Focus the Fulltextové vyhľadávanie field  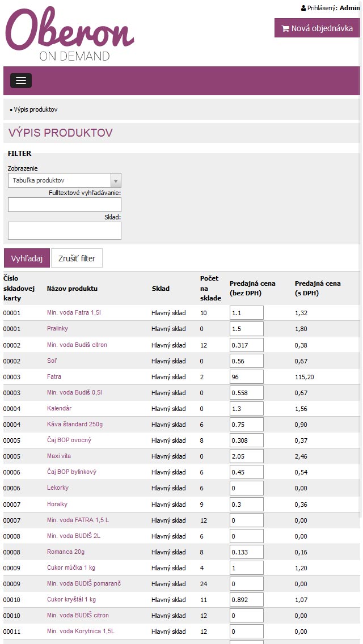(64, 205)
